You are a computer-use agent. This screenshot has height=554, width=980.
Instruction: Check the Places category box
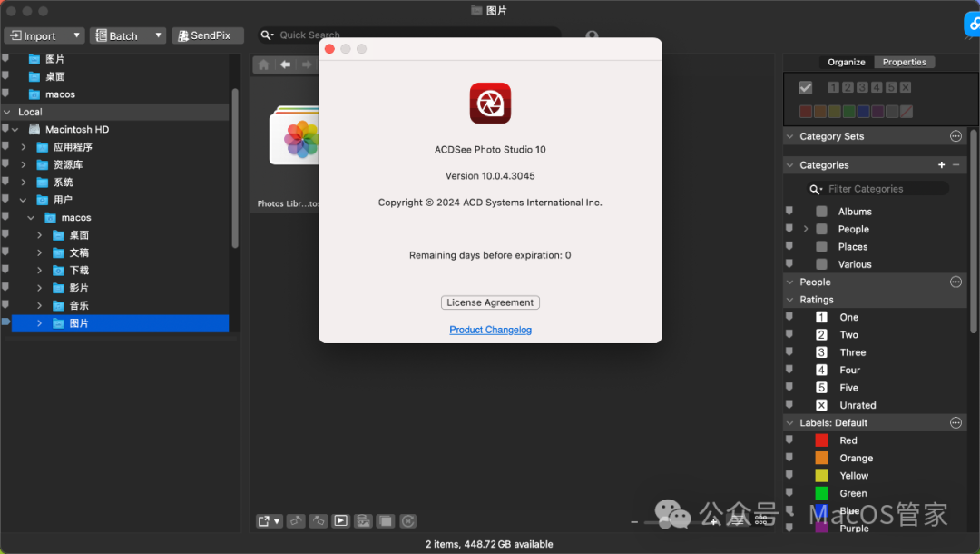[x=821, y=246]
